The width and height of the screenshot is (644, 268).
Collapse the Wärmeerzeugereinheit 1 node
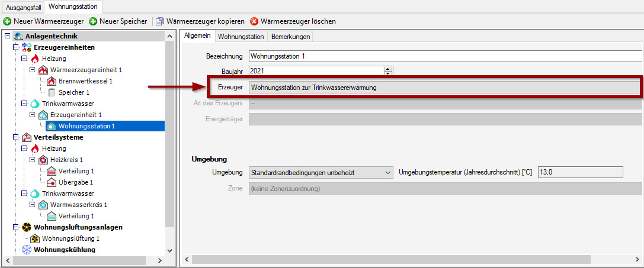click(x=33, y=70)
